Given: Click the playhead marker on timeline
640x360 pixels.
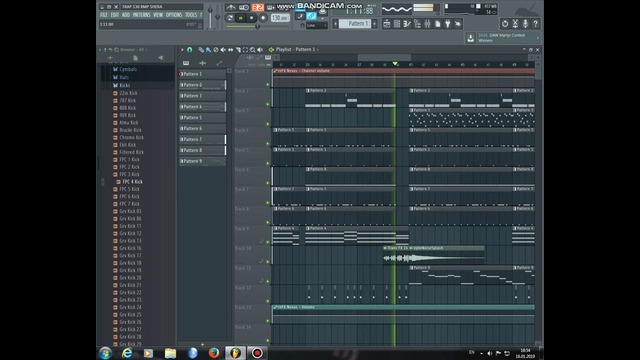Looking at the screenshot, I should [x=395, y=64].
